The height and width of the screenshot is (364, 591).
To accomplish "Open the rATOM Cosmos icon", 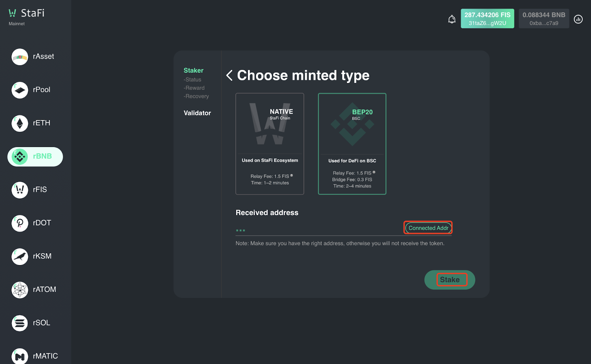I will point(20,290).
